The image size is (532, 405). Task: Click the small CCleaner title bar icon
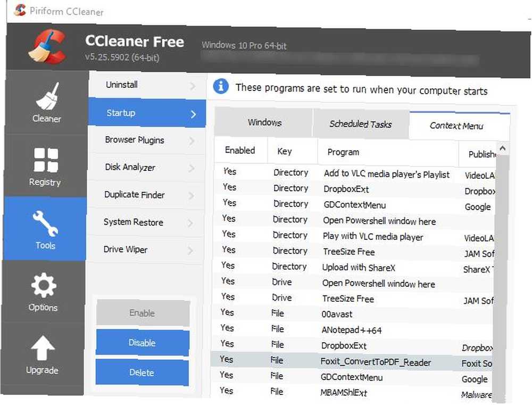[x=20, y=10]
